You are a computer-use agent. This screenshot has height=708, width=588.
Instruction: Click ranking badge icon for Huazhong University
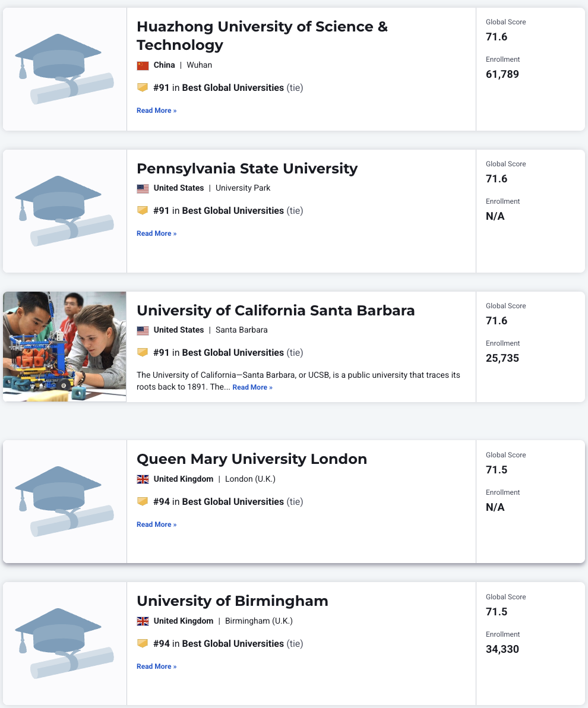click(143, 88)
